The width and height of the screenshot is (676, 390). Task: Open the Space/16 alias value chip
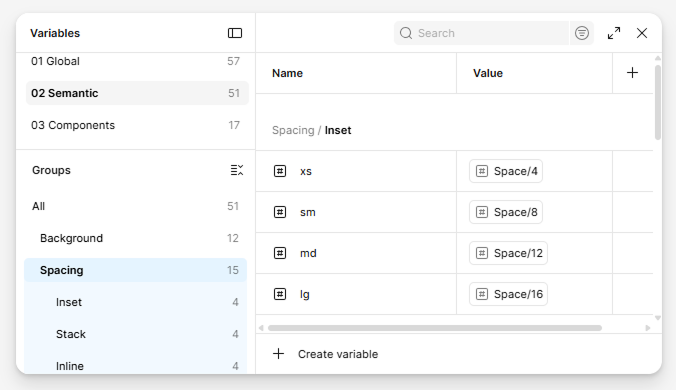pos(508,294)
